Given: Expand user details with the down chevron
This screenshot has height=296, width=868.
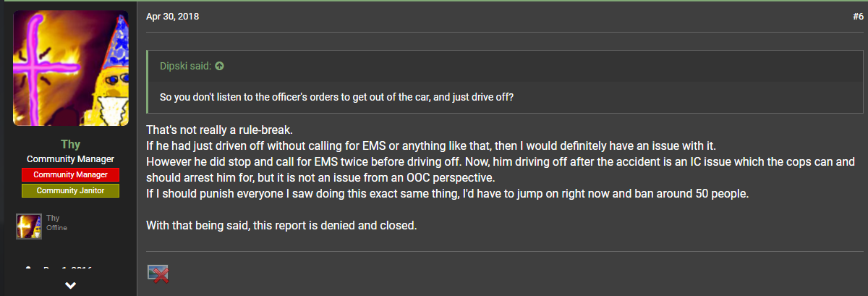Looking at the screenshot, I should click(70, 285).
